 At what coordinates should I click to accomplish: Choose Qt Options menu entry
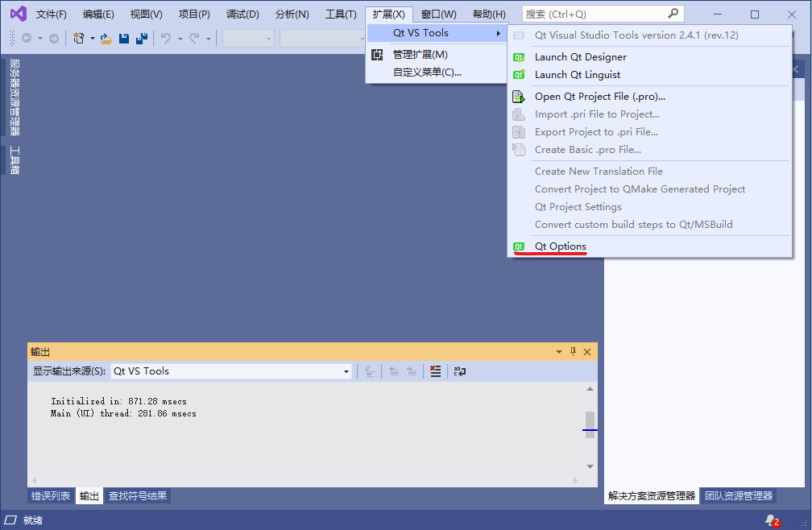pos(650,246)
